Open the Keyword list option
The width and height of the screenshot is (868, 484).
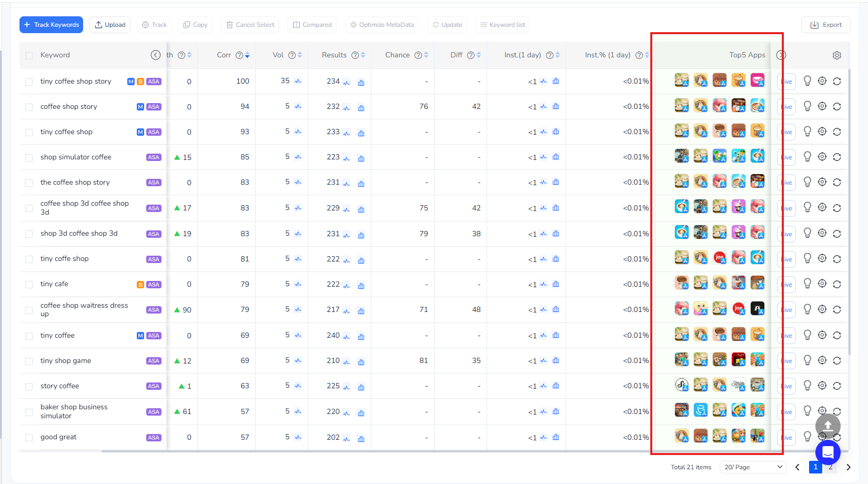[x=502, y=24]
